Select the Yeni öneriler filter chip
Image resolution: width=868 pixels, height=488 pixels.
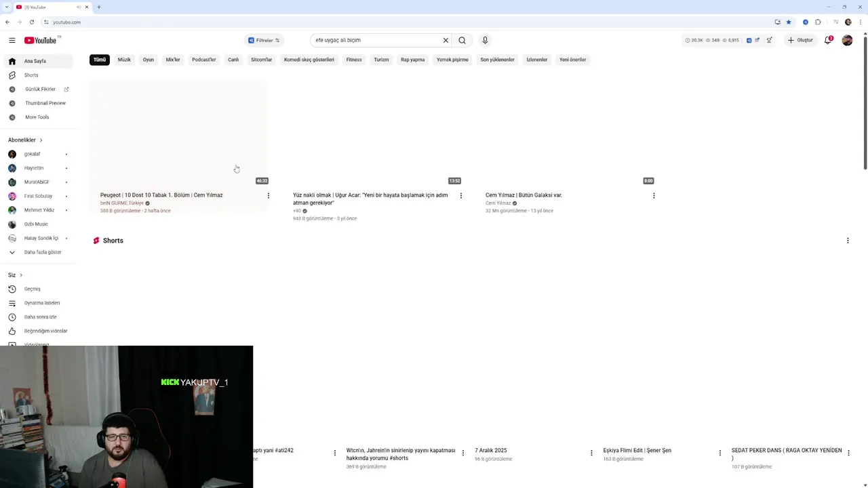click(573, 60)
